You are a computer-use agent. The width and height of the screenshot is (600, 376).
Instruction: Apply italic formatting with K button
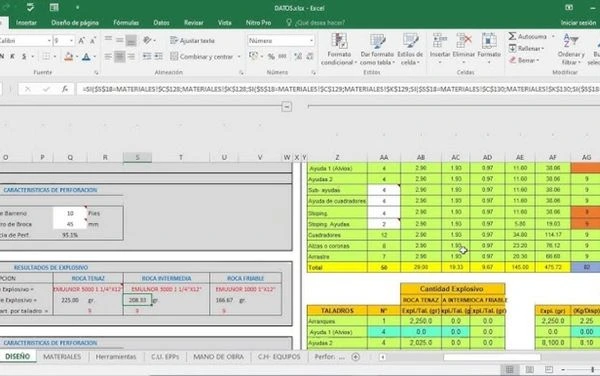pos(13,57)
